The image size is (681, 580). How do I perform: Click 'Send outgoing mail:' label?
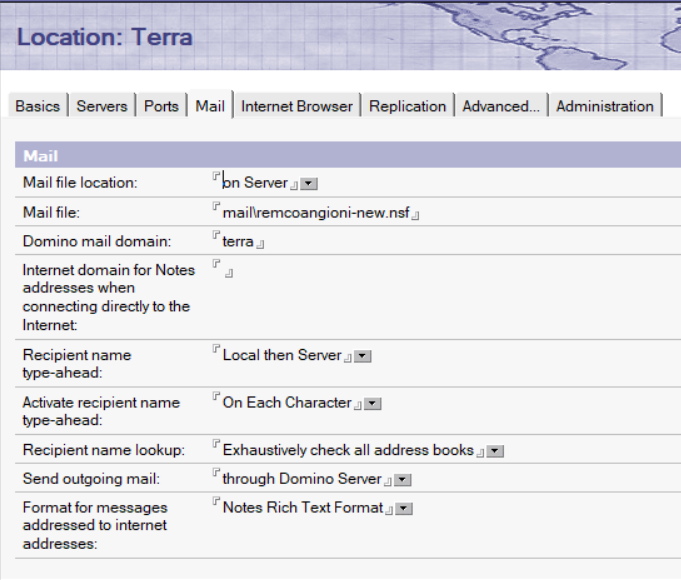(x=91, y=478)
